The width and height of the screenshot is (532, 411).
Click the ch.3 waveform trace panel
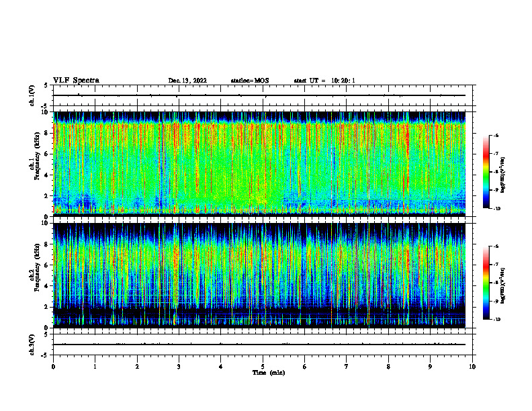(263, 345)
